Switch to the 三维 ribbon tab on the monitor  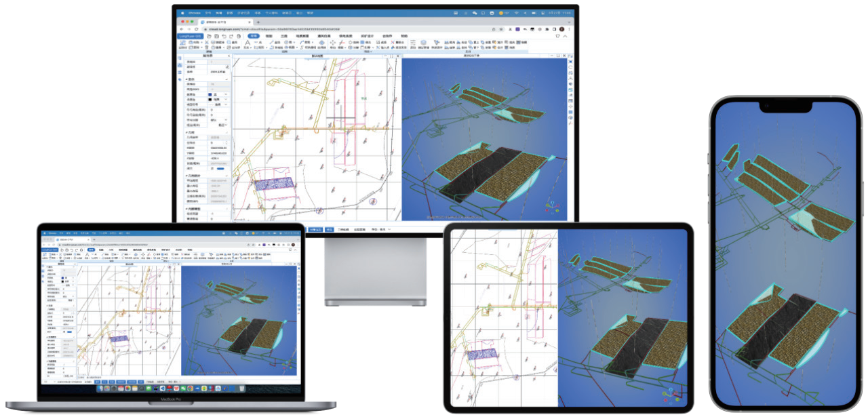pos(284,36)
